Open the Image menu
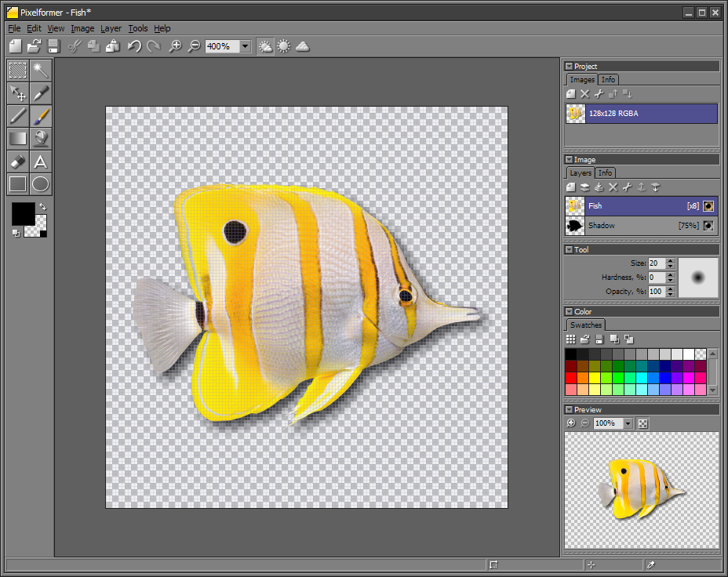 82,28
